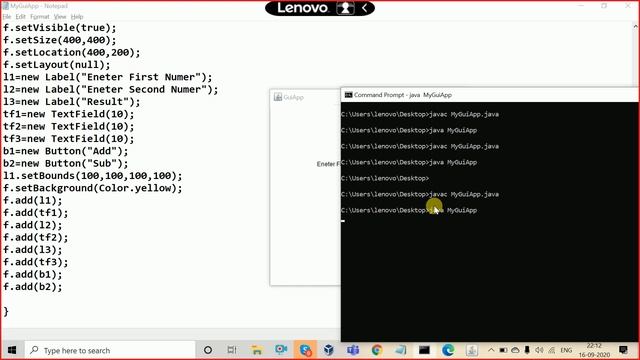
Task: Click line 'b1=new Button("Add");'
Action: pos(66,151)
